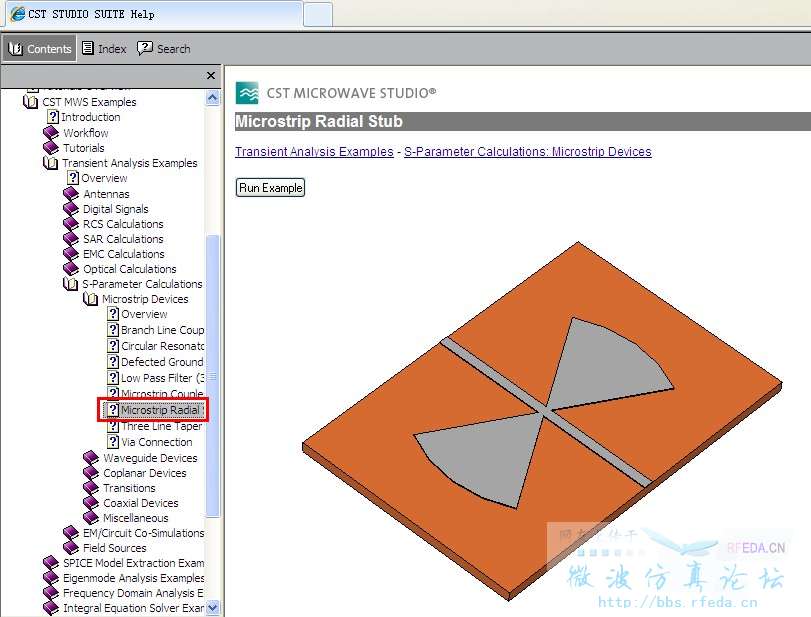Click the Waveguide Devices book icon

90,458
